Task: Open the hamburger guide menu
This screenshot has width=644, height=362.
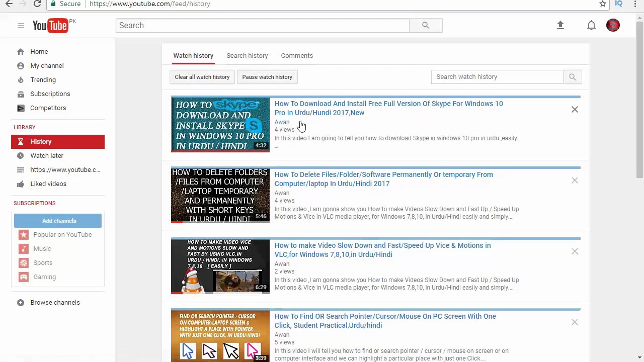Action: click(x=21, y=26)
